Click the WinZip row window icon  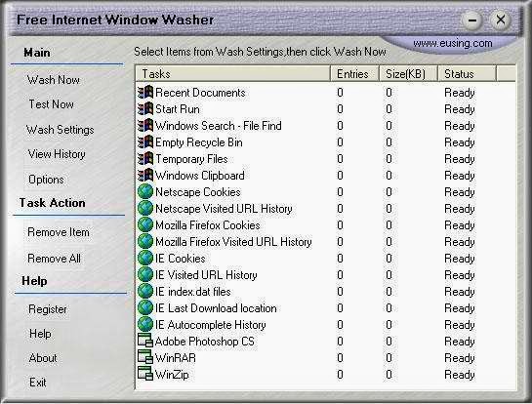(145, 374)
